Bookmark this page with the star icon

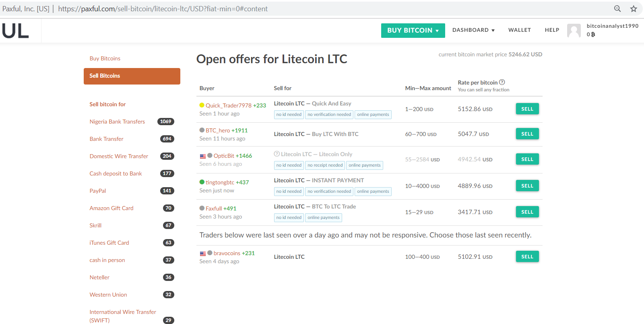point(634,8)
